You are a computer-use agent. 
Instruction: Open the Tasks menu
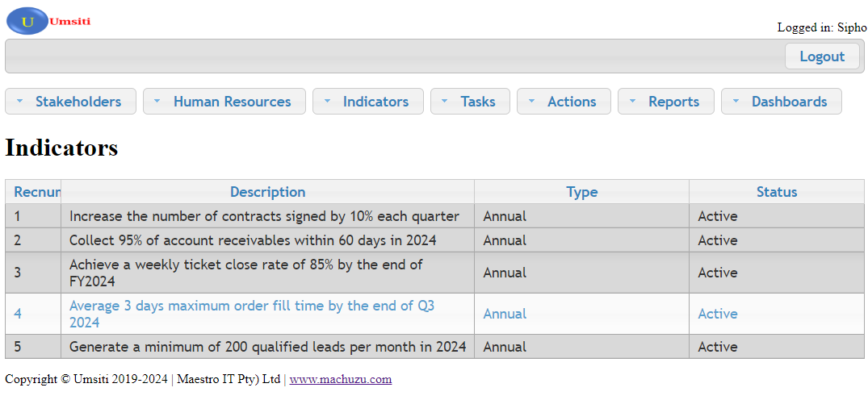click(x=469, y=102)
